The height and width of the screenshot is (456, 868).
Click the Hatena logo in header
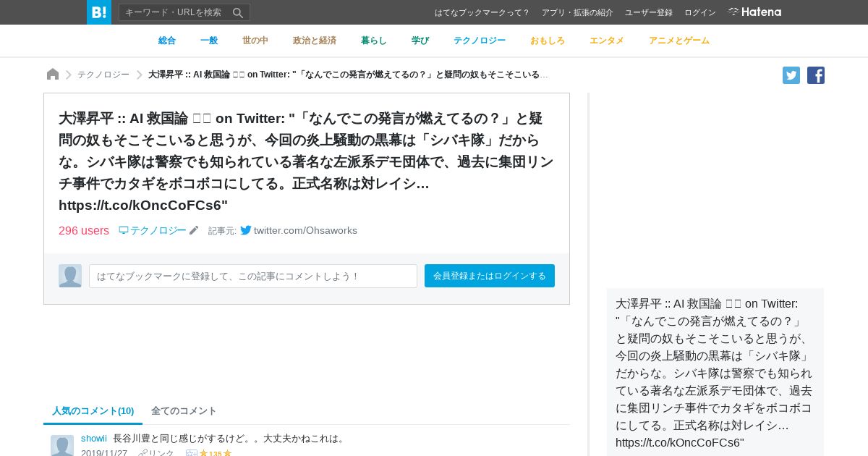click(754, 12)
